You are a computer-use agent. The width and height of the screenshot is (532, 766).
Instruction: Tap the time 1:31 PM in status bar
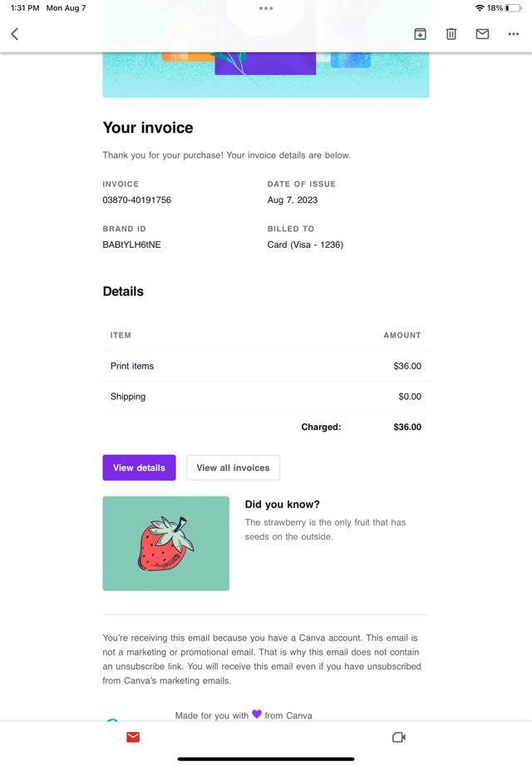pyautogui.click(x=25, y=8)
